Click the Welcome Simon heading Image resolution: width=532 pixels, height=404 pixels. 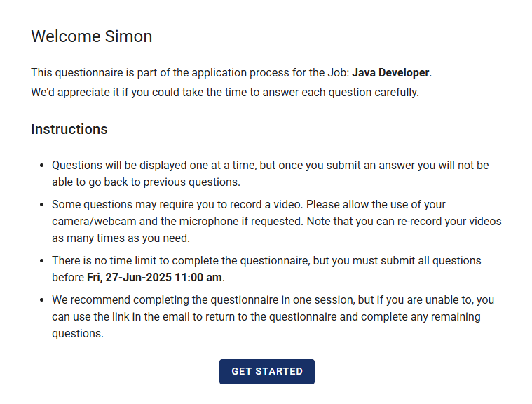[x=92, y=36]
